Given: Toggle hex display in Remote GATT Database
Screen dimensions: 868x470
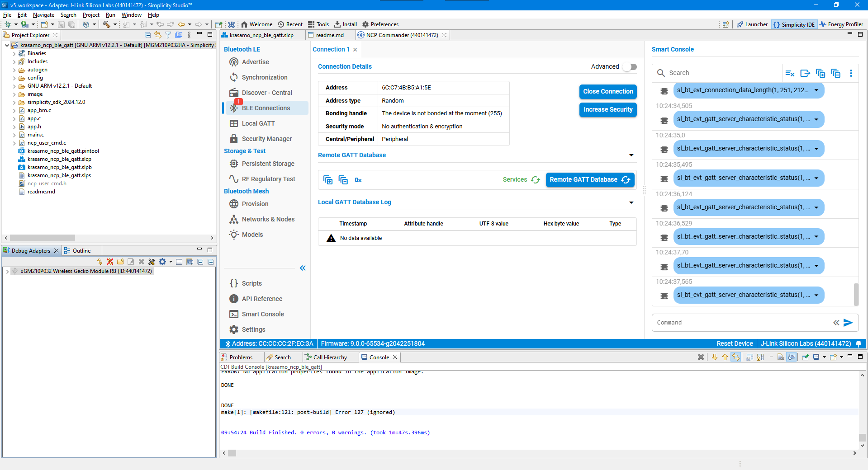Looking at the screenshot, I should tap(358, 180).
